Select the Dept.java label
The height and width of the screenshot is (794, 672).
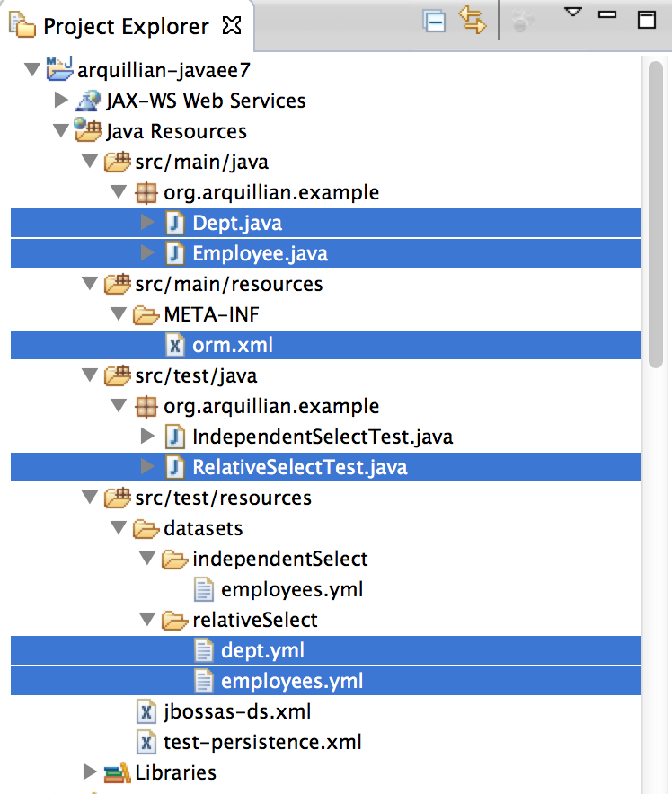coord(237,224)
